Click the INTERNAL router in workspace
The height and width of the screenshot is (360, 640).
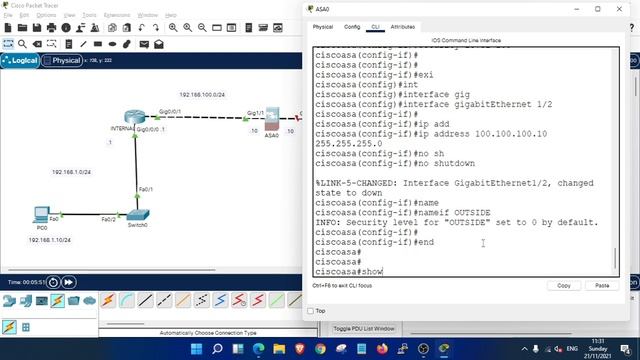(x=135, y=117)
